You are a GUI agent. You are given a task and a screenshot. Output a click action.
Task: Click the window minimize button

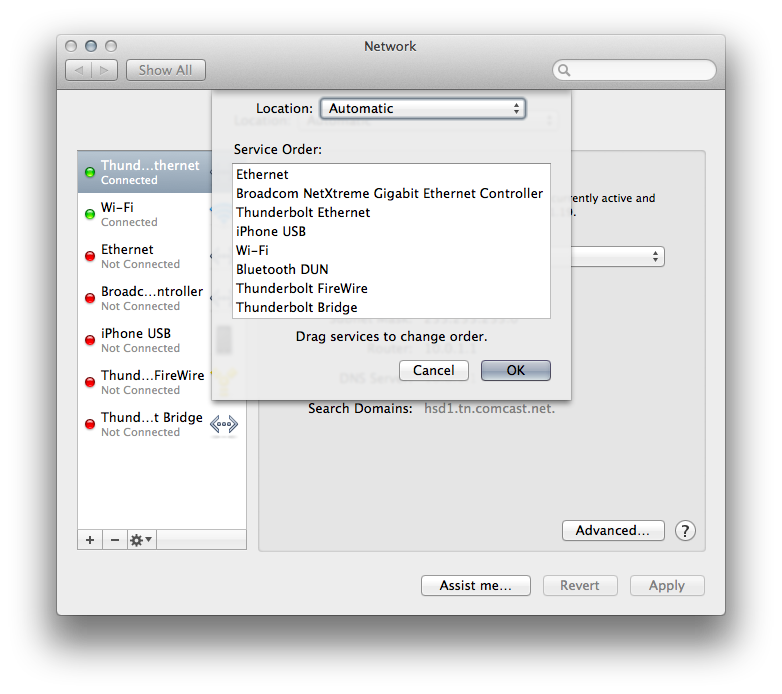coord(91,46)
